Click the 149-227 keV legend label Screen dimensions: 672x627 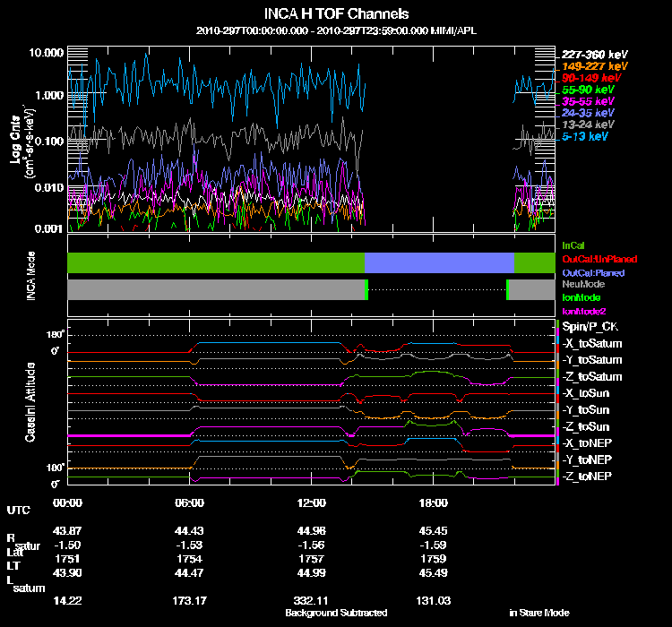click(594, 66)
